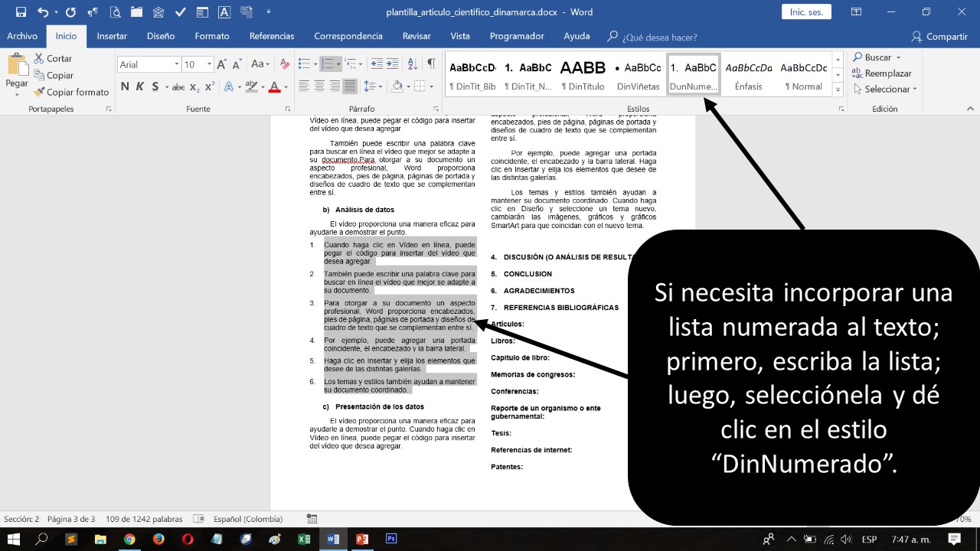Apply subscript formatting
980x551 pixels.
click(x=194, y=86)
